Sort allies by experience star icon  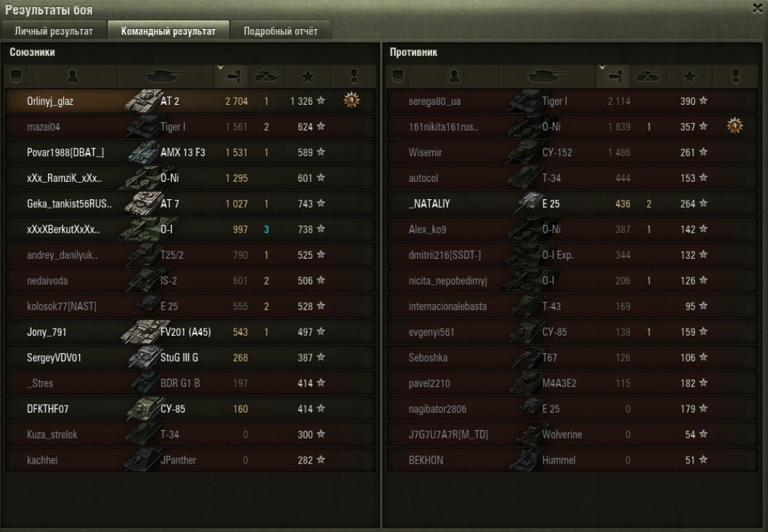tap(308, 76)
